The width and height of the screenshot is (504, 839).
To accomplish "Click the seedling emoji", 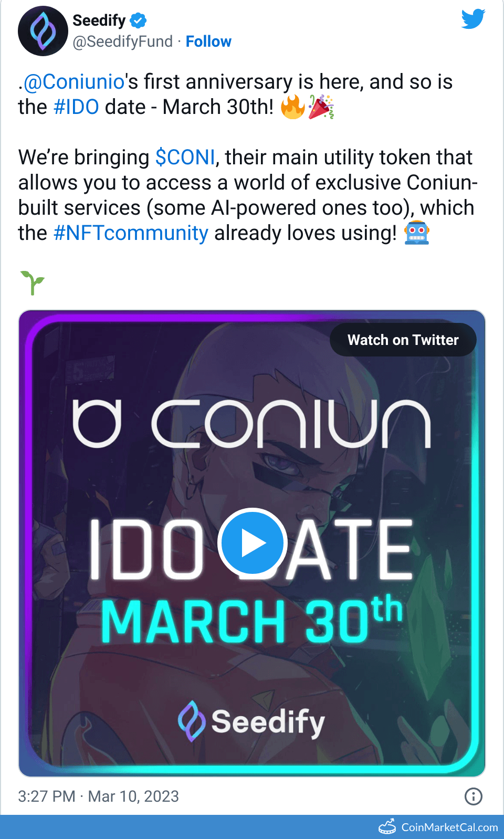I will coord(33,282).
